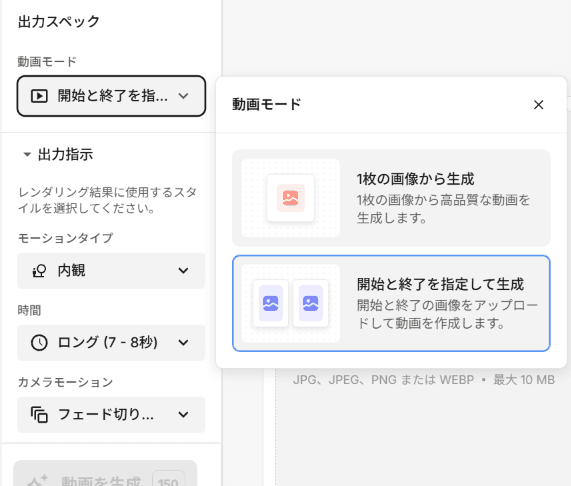The height and width of the screenshot is (486, 571).
Task: Click the video play icon in 動画モード selector
Action: [x=39, y=96]
